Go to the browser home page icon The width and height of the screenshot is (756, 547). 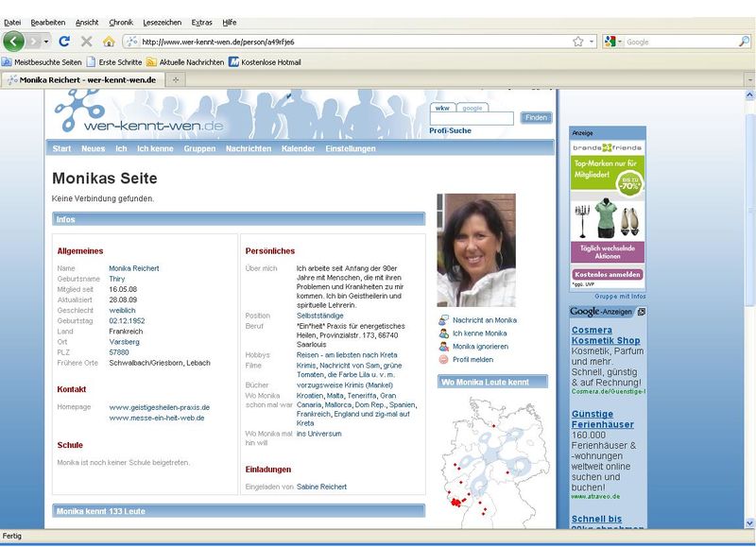(x=109, y=42)
